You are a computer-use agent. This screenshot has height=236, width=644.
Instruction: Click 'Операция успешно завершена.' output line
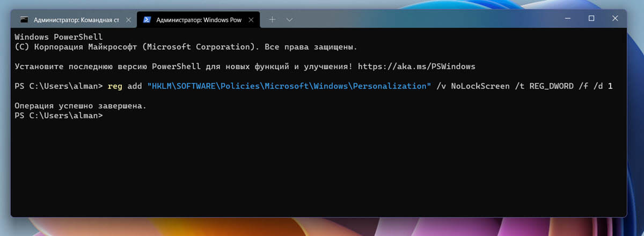[80, 106]
